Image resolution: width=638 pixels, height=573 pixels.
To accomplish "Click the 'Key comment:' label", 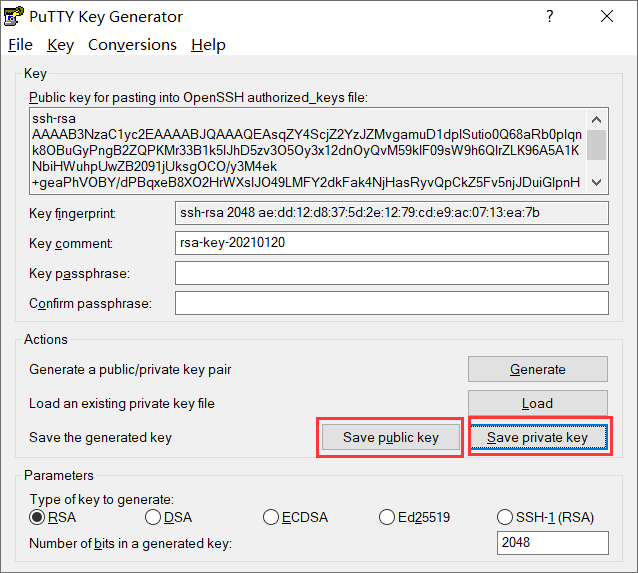I will tap(71, 243).
